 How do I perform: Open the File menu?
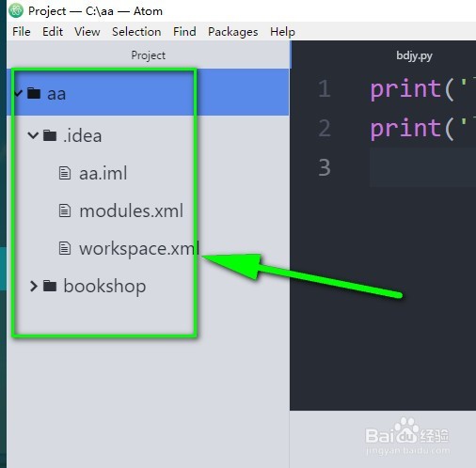point(22,32)
